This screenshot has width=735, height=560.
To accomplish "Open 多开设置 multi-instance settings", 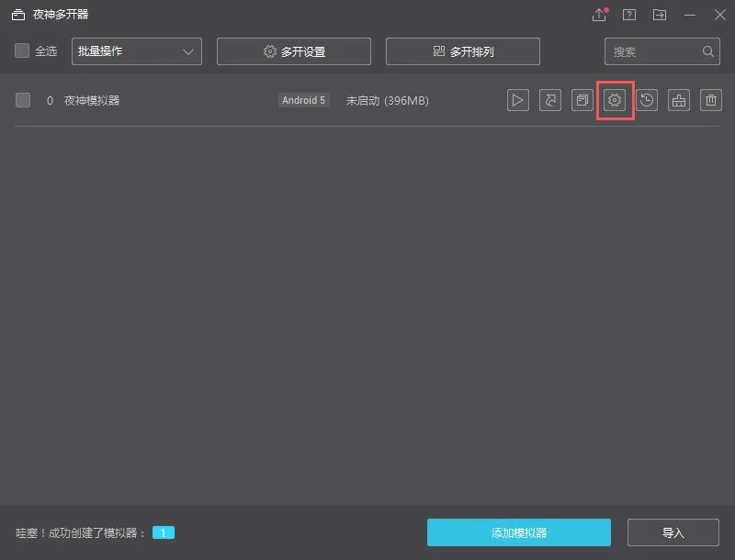I will click(x=294, y=51).
